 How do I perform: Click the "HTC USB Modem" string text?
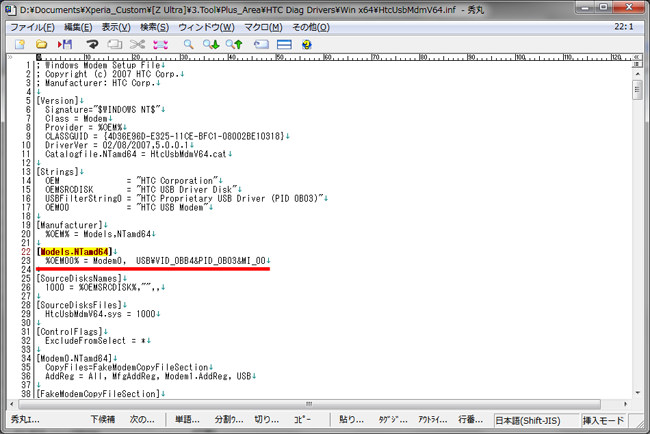coord(172,207)
